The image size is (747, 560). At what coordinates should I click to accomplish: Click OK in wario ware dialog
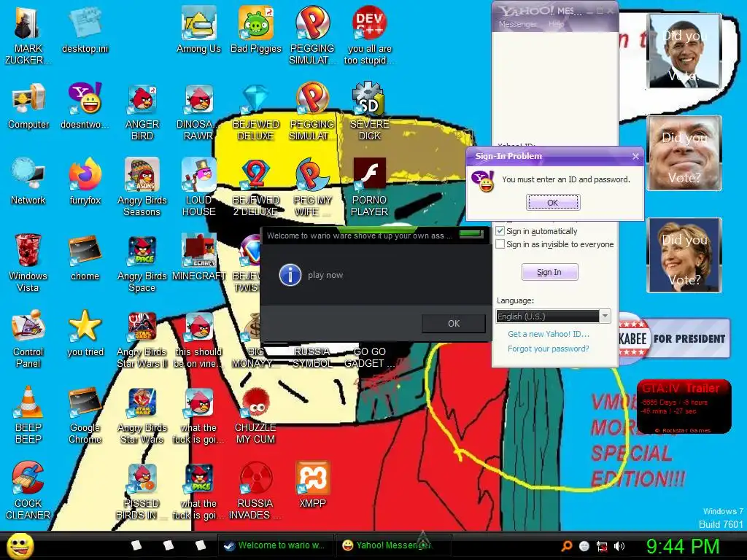(454, 323)
